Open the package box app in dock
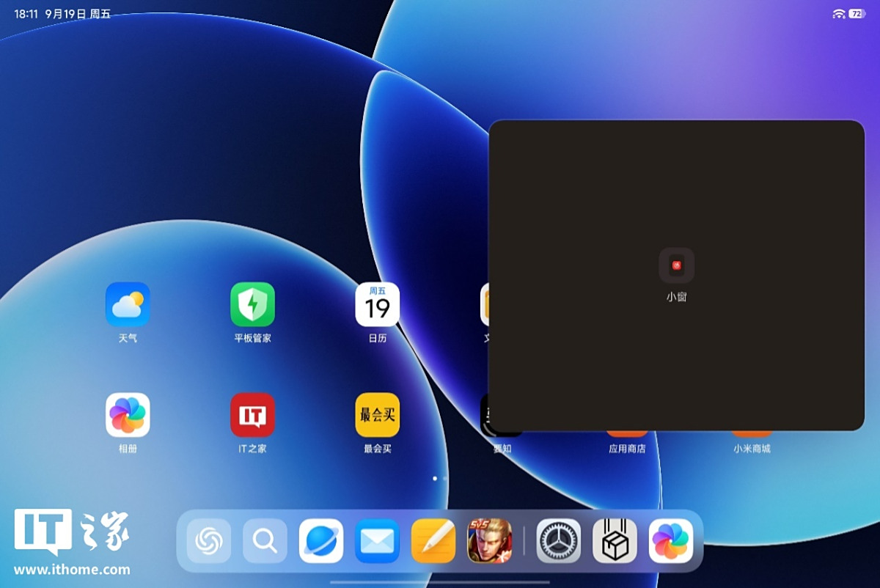 (x=615, y=541)
